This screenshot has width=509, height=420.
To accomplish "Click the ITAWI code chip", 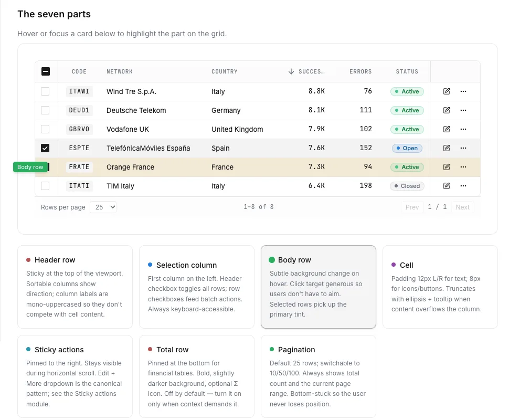I will 79,91.
